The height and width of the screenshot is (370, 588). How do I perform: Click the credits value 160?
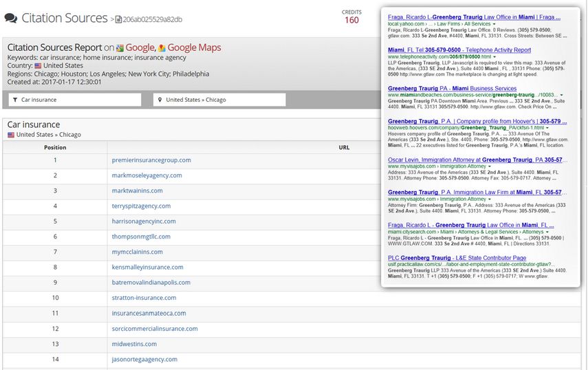(351, 20)
